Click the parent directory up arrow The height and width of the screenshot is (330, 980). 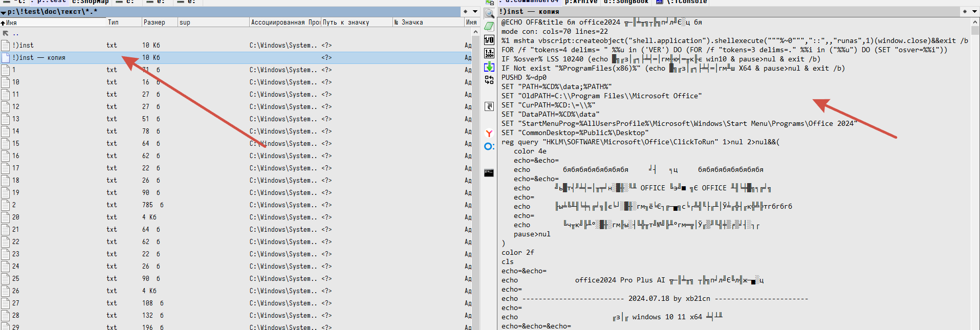tap(6, 33)
